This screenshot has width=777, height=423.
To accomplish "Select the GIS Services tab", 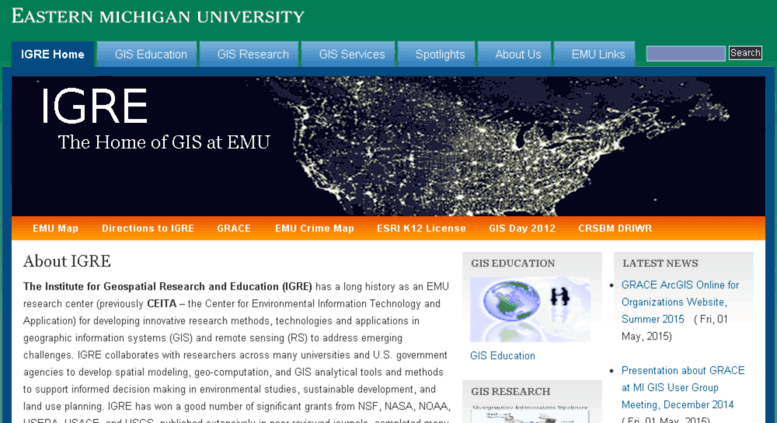I will tap(349, 54).
